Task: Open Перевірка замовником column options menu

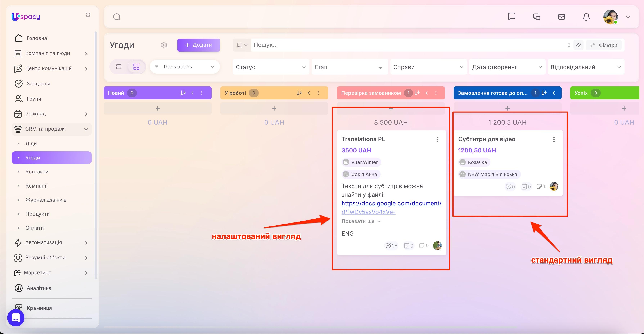Action: (x=436, y=93)
